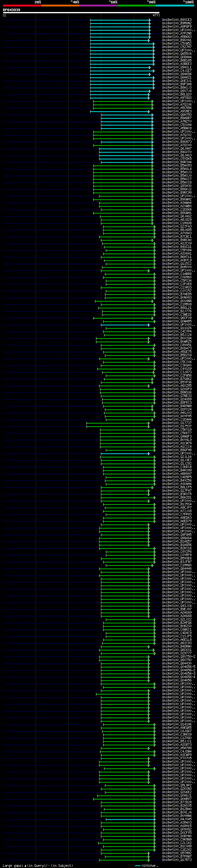Select the UniRef100_A7NZT0 label
This screenshot has height=868, width=197.
(177, 121)
